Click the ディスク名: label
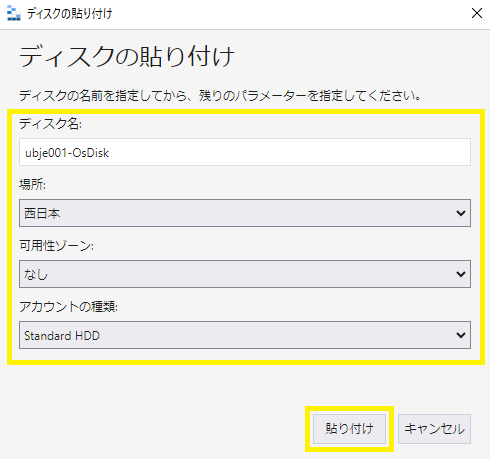This screenshot has height=459, width=490. click(50, 124)
